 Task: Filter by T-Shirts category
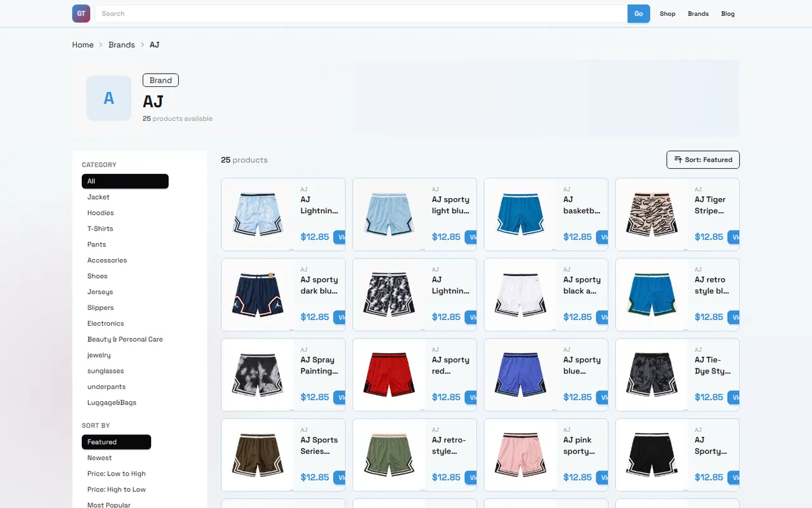(x=100, y=229)
